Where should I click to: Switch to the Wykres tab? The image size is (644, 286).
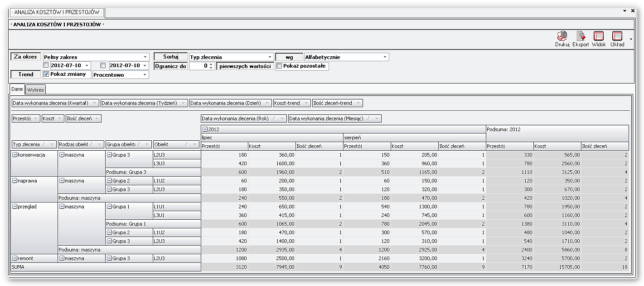[35, 90]
